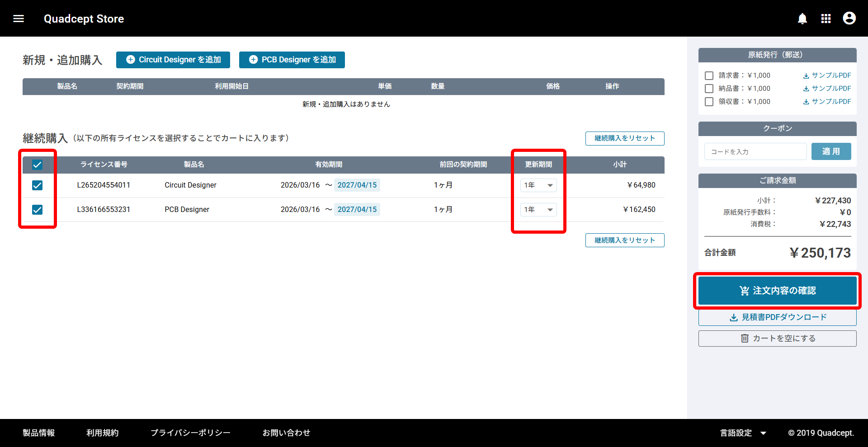Empty the cart with カートを空にする
This screenshot has width=868, height=447.
(x=777, y=339)
